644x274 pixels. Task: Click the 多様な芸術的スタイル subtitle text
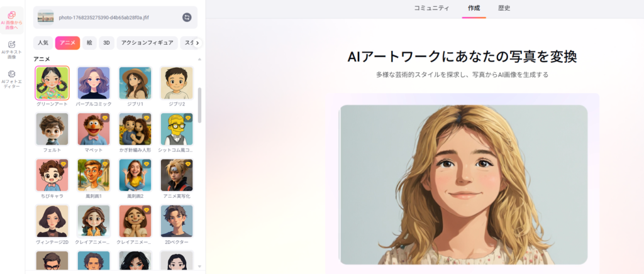point(462,75)
